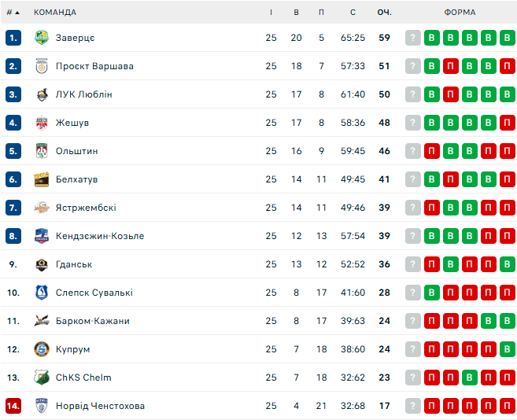Image resolution: width=517 pixels, height=420 pixels.
Task: Click the red latest-form П badge for Жешув
Action: 508,123
